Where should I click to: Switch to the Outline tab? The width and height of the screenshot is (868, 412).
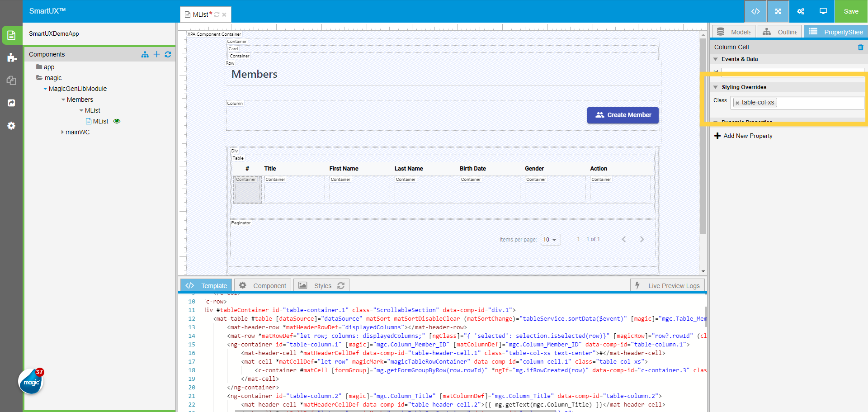780,32
